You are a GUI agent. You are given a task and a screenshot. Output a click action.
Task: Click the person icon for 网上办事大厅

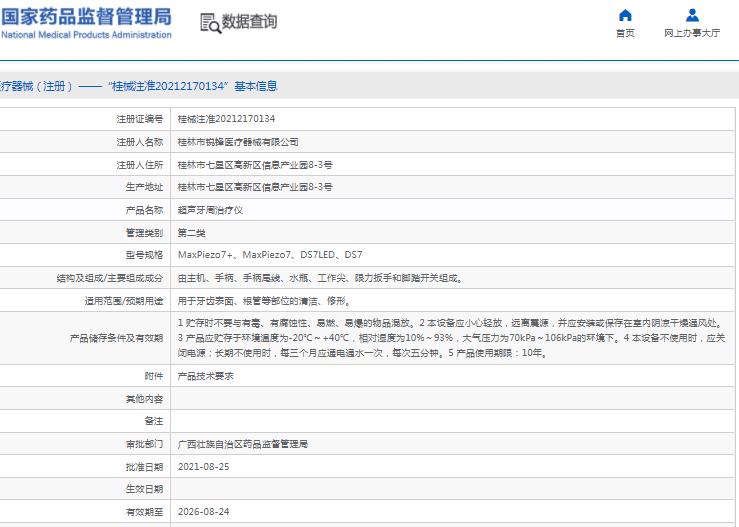click(x=691, y=15)
